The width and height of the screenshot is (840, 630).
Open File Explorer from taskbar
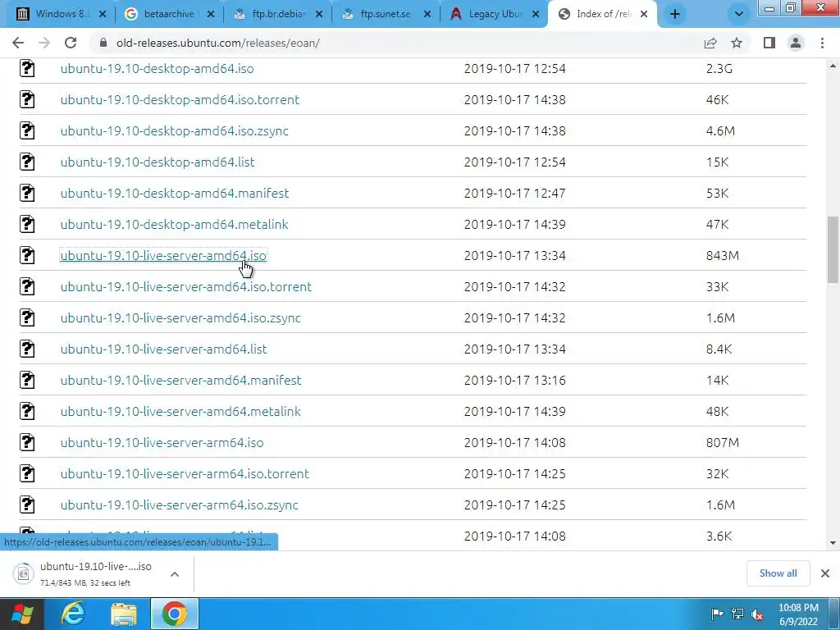pos(124,614)
